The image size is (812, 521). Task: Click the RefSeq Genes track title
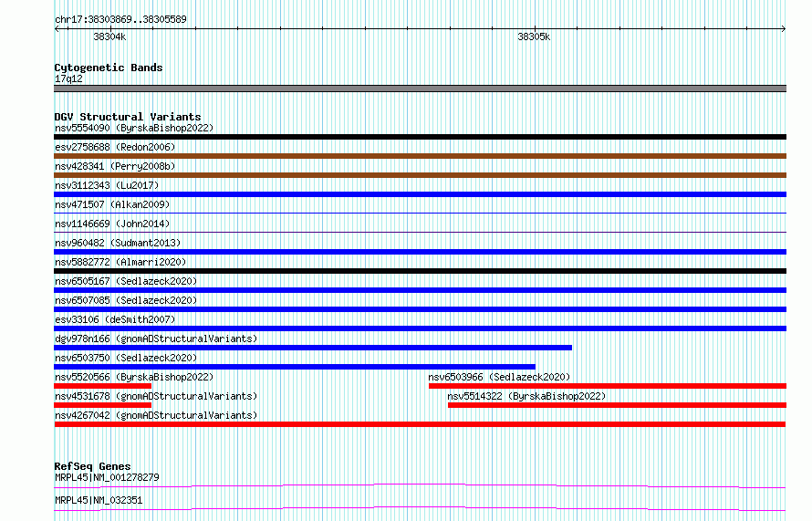92,466
